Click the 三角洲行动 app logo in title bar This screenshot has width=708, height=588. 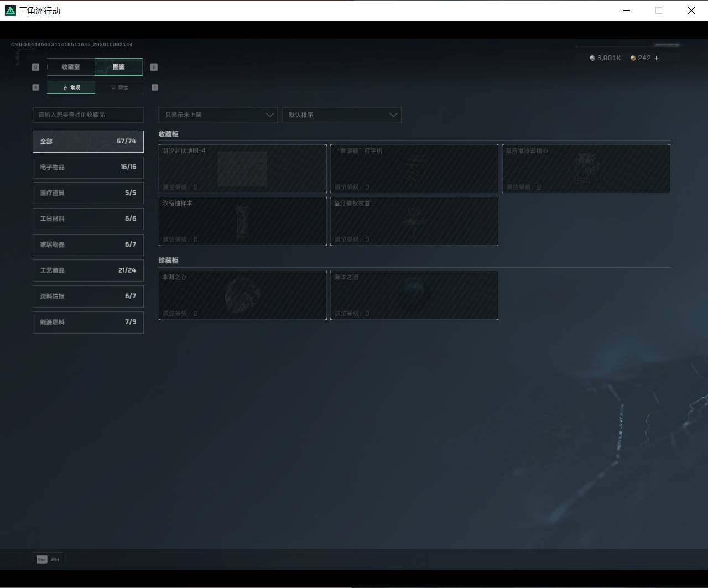[x=11, y=11]
